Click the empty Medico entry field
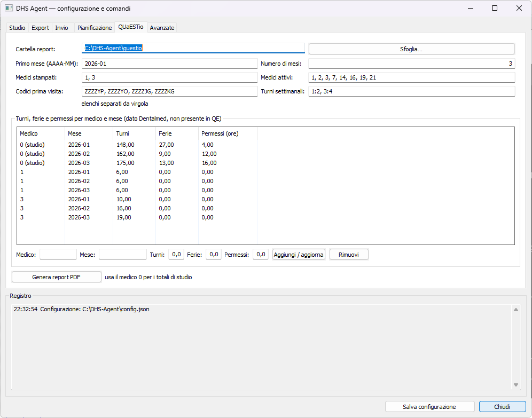The height and width of the screenshot is (418, 532). tap(58, 254)
